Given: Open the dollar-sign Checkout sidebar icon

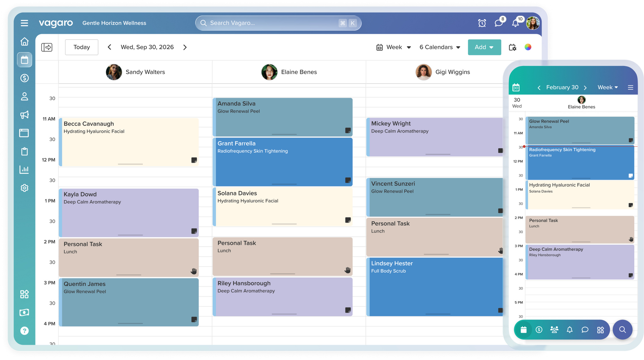Looking at the screenshot, I should [x=24, y=78].
